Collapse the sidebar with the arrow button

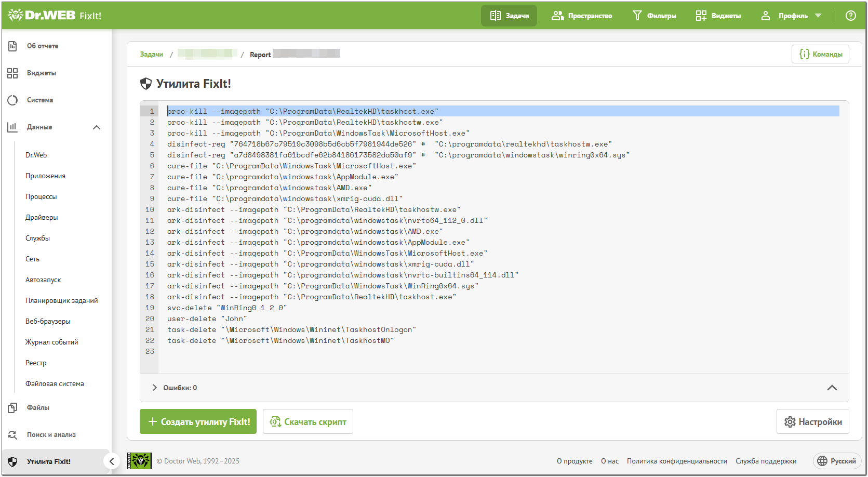[112, 461]
